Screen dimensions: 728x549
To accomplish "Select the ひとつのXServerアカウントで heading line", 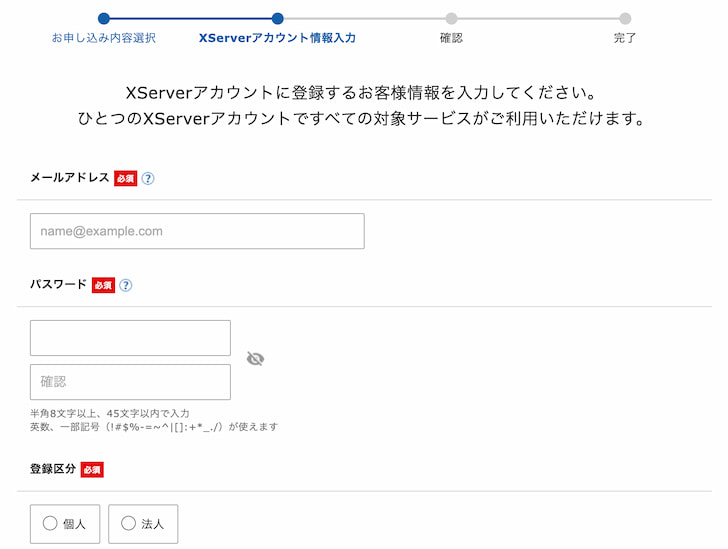I will pos(361,119).
